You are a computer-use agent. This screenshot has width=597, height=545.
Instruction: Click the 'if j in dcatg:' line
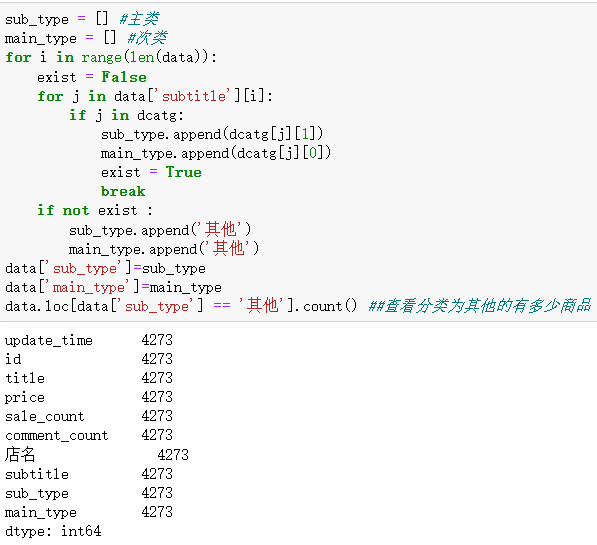click(126, 115)
